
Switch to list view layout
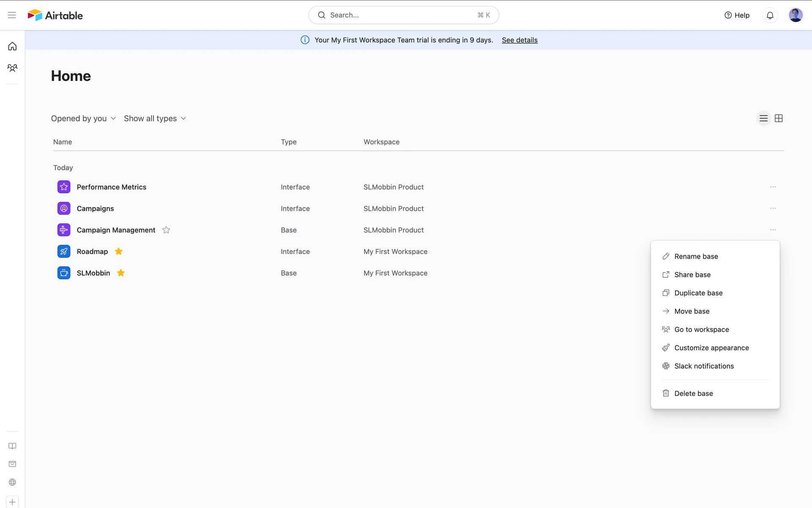[763, 119]
